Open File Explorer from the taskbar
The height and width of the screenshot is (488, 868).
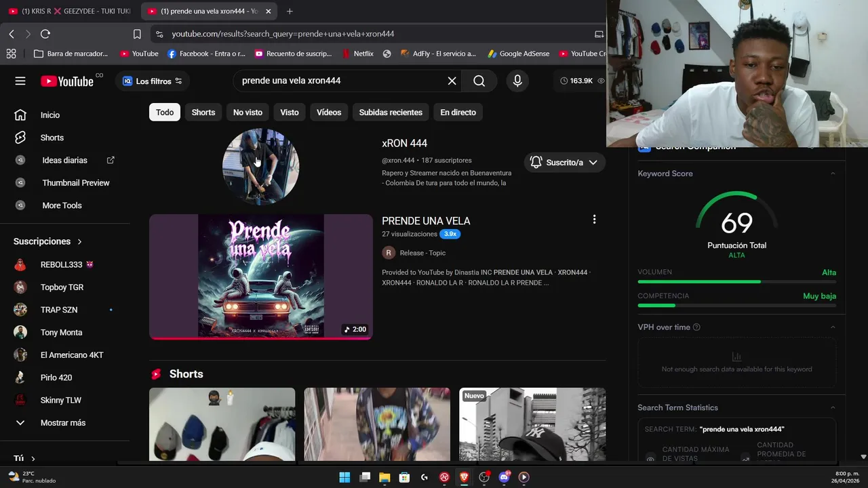tap(384, 477)
